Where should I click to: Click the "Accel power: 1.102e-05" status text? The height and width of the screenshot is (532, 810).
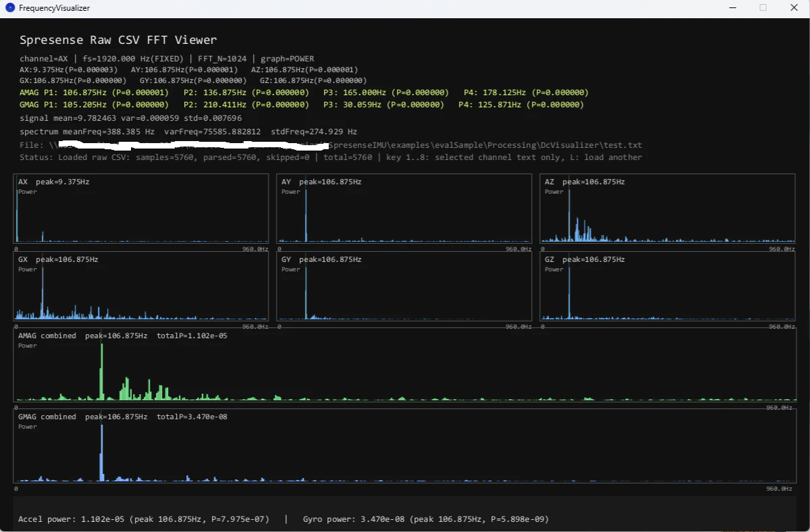(x=144, y=519)
